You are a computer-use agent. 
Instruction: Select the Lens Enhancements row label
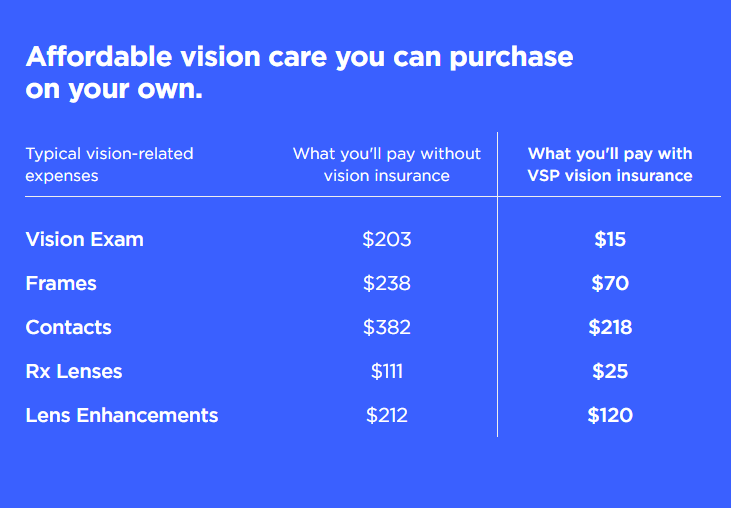tap(122, 415)
